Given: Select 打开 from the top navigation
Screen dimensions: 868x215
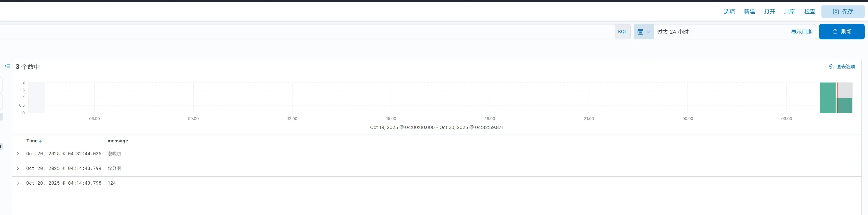Looking at the screenshot, I should click(769, 11).
